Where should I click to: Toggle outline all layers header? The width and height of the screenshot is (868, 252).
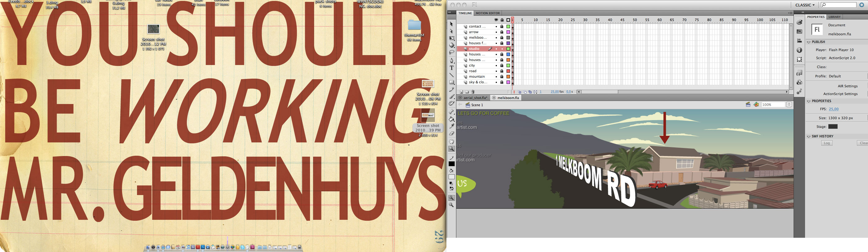tap(508, 20)
